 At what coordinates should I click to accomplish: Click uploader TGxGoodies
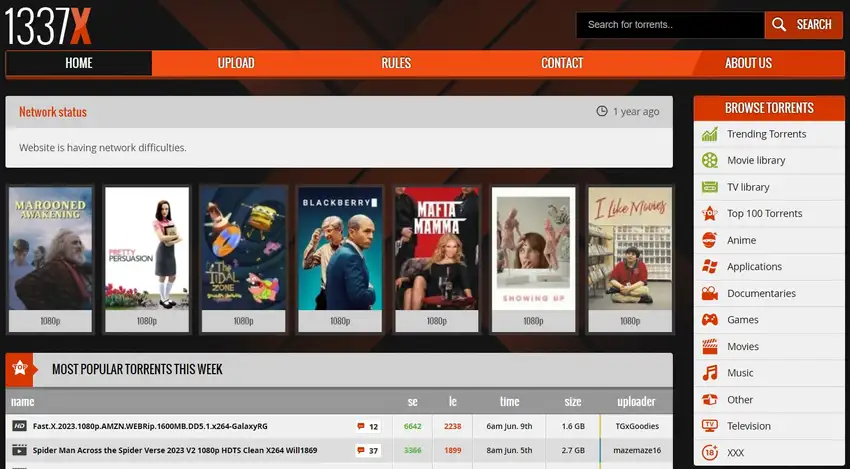(x=637, y=426)
